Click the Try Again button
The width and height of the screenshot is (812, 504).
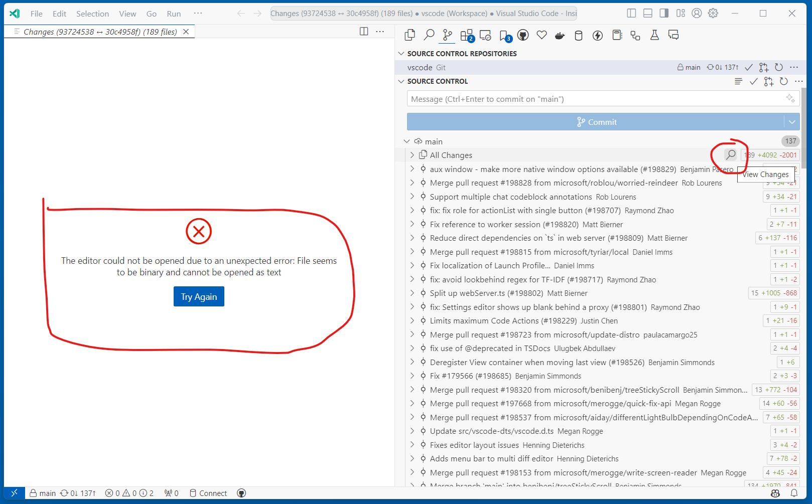point(199,296)
